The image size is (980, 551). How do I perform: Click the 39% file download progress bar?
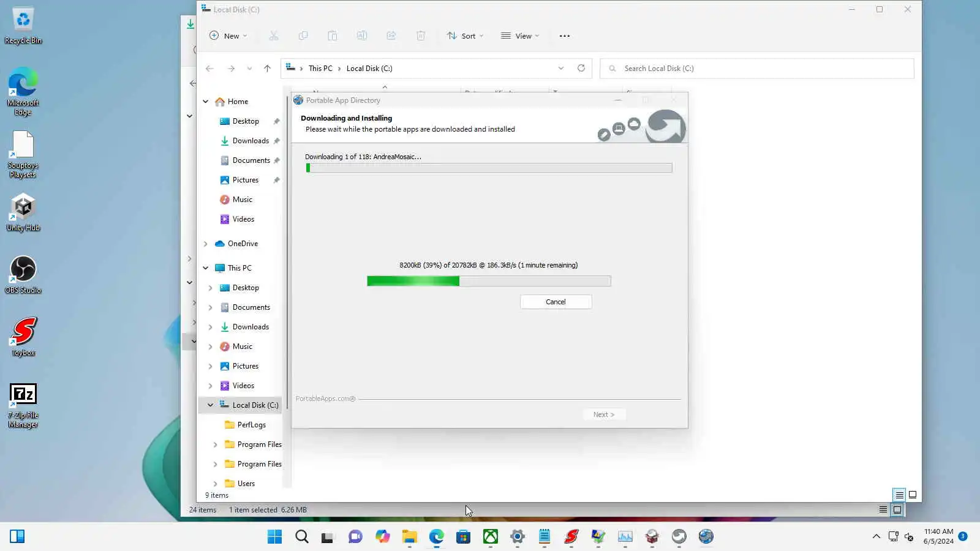pyautogui.click(x=489, y=281)
